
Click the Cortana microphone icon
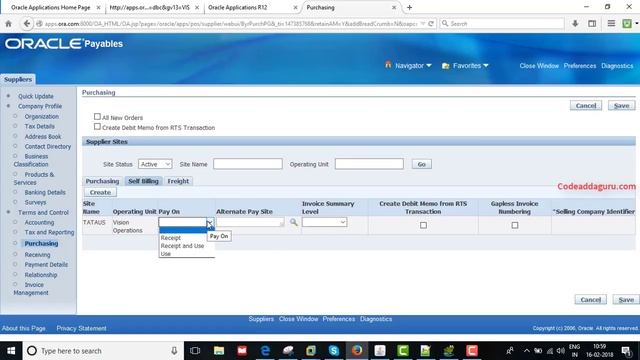174,351
